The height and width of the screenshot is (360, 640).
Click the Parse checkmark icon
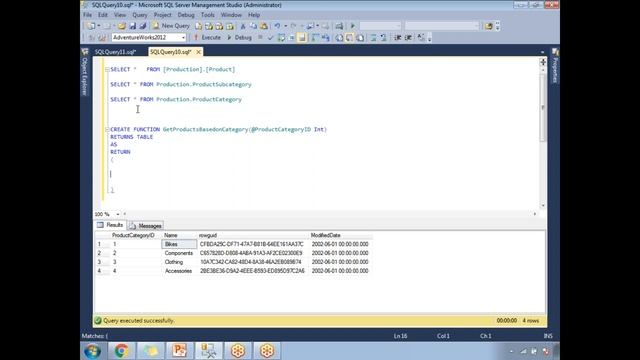click(x=270, y=38)
